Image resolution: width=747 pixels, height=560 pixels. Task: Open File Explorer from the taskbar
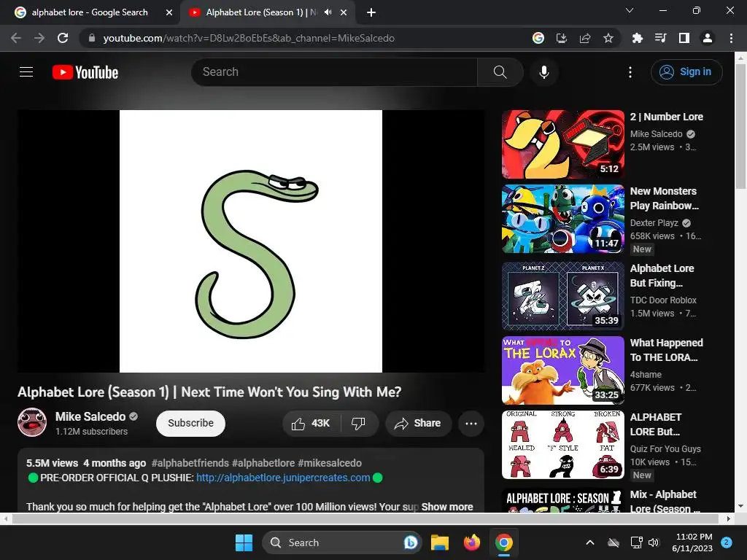440,542
